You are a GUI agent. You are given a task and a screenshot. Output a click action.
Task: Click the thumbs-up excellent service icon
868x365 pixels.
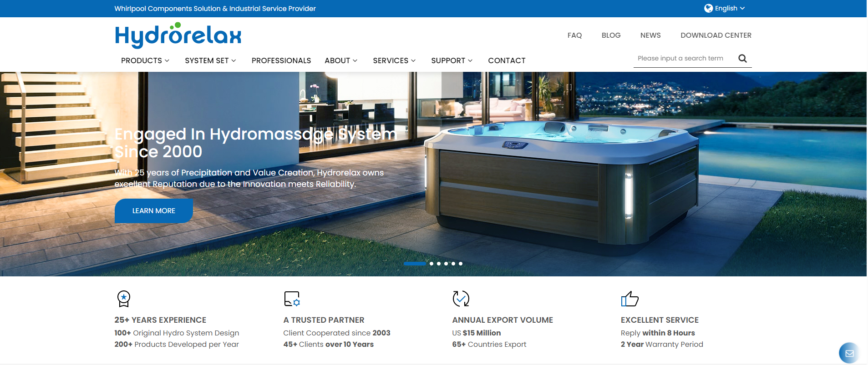coord(629,299)
